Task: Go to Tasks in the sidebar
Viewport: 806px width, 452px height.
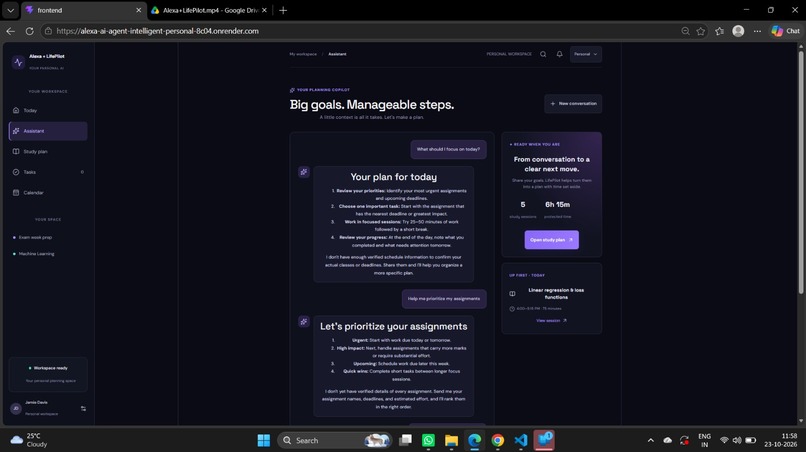Action: coord(48,172)
